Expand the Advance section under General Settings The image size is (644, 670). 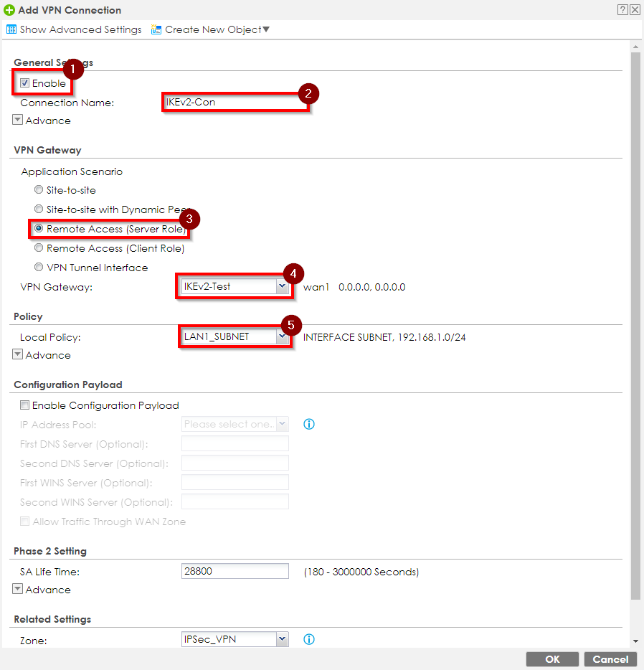coord(16,120)
